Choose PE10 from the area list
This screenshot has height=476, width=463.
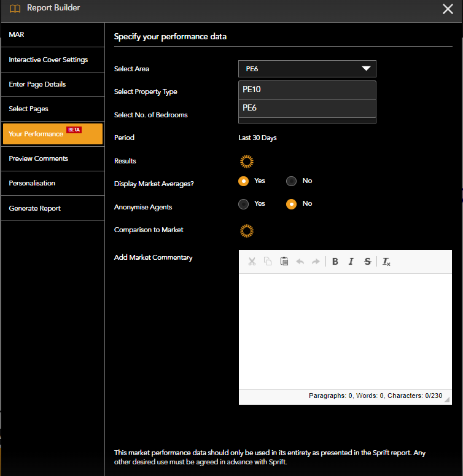click(x=307, y=90)
